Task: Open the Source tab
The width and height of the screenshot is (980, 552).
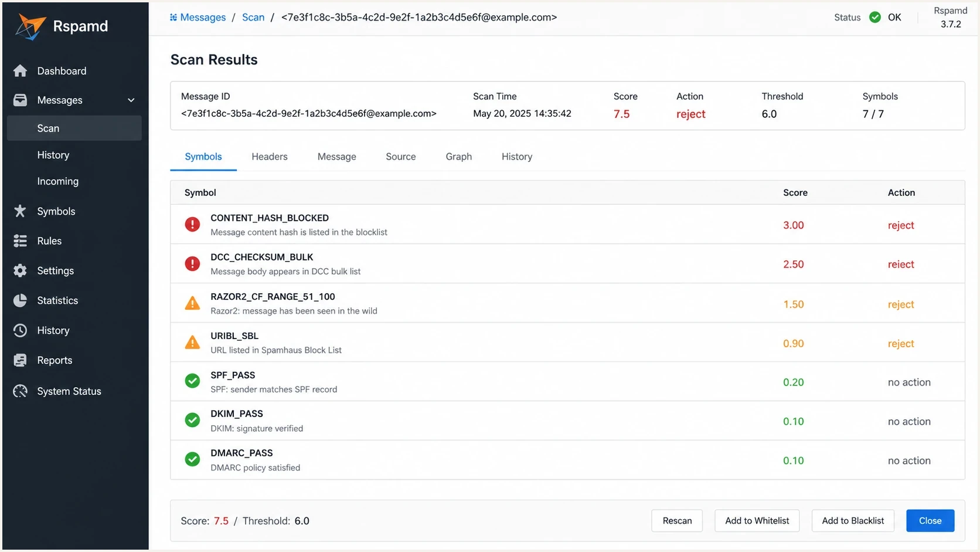Action: coord(401,157)
